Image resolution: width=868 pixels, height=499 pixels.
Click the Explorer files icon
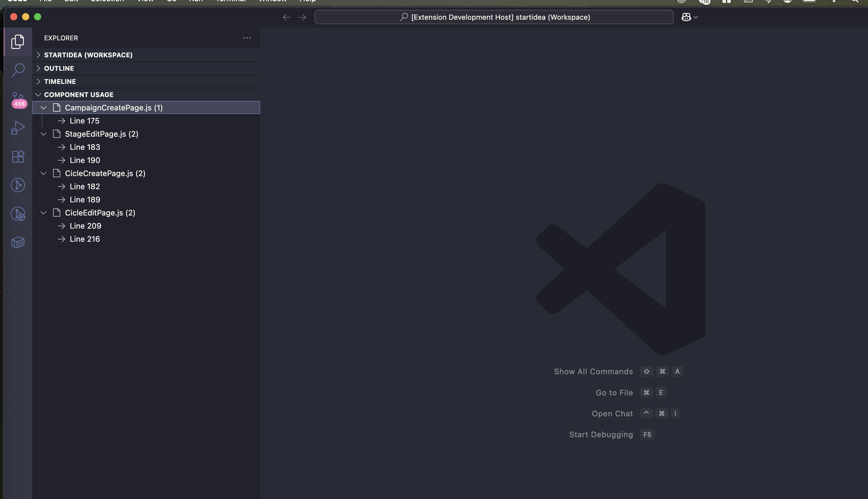tap(18, 41)
